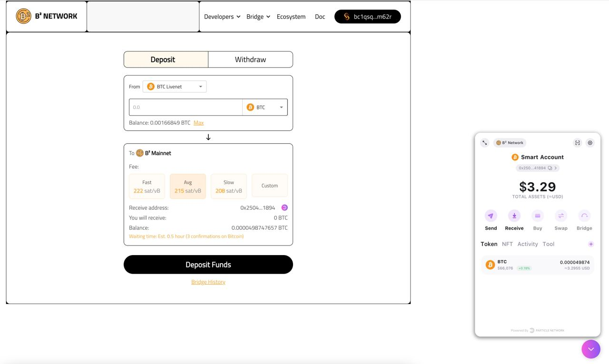Select the Fast 222 sat/vB fee
This screenshot has height=364, width=609.
147,186
